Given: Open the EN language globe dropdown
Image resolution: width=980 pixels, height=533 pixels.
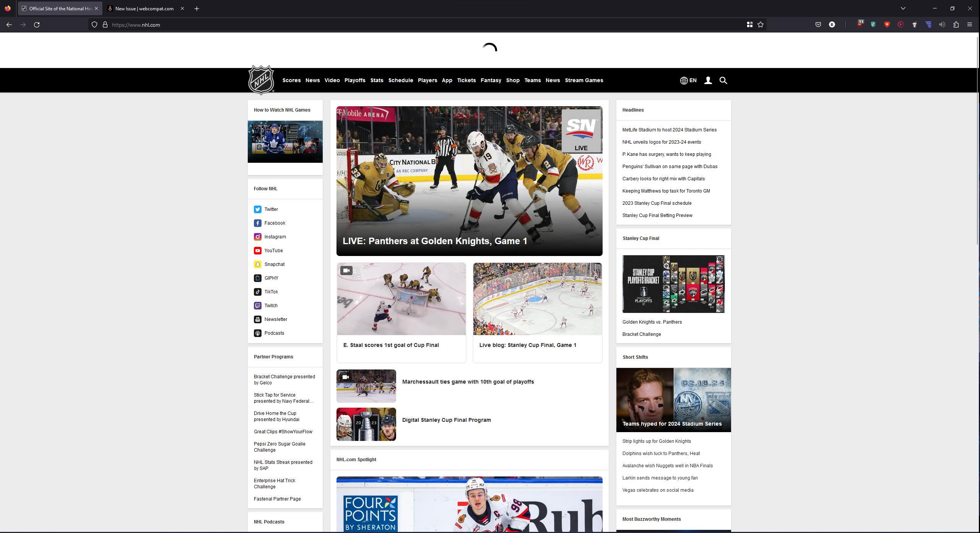Looking at the screenshot, I should coord(688,80).
